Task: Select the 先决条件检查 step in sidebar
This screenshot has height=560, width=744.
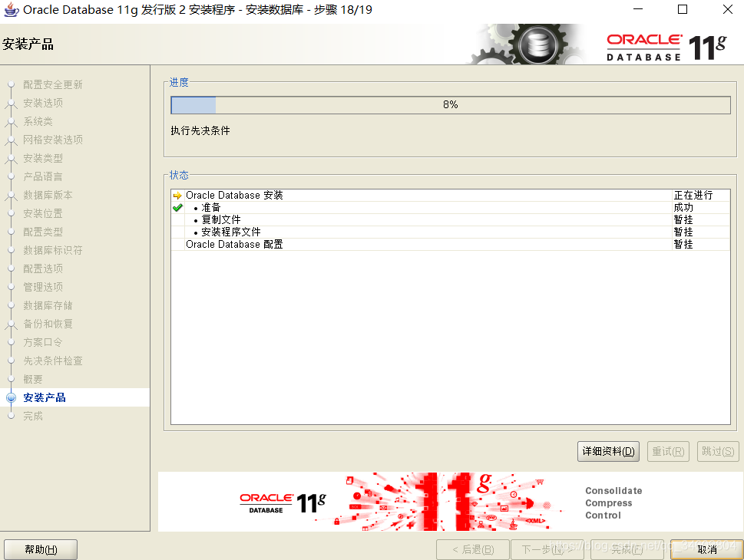Action: (53, 361)
